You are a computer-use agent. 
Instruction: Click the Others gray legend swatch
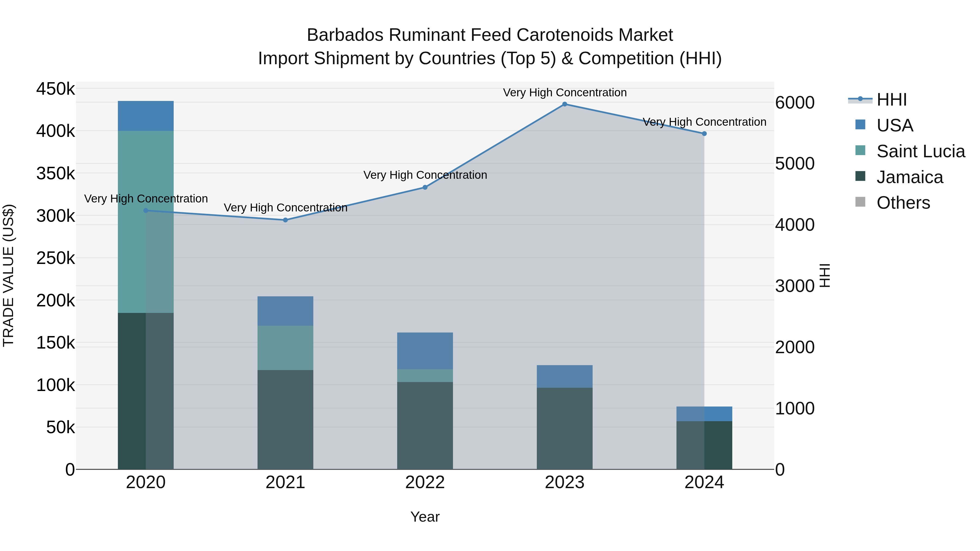[x=860, y=202]
